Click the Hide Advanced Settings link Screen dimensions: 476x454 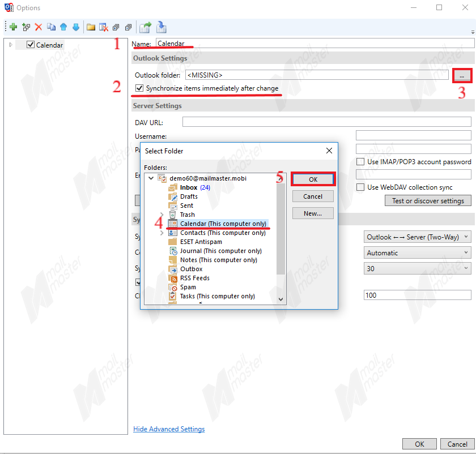pyautogui.click(x=169, y=429)
